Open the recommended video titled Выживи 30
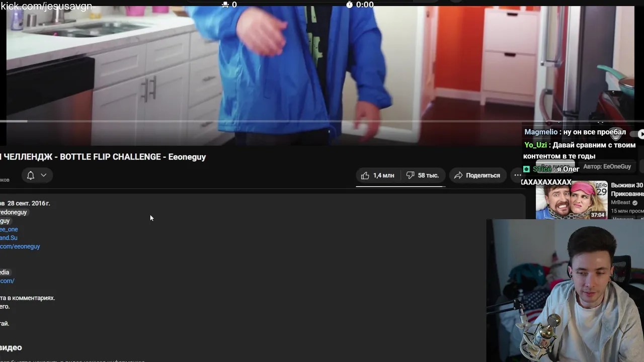The height and width of the screenshot is (362, 644). pos(627,190)
